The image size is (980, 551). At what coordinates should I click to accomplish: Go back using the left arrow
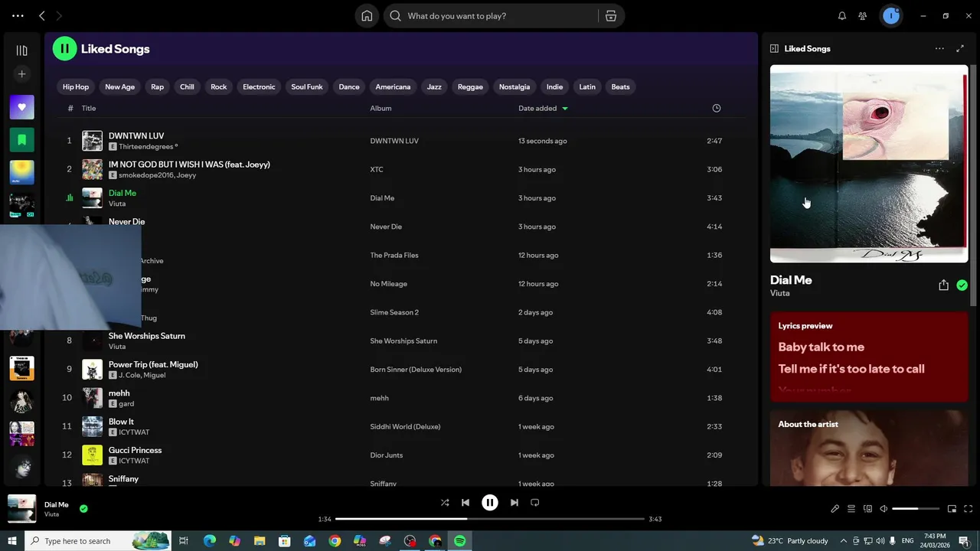(42, 15)
